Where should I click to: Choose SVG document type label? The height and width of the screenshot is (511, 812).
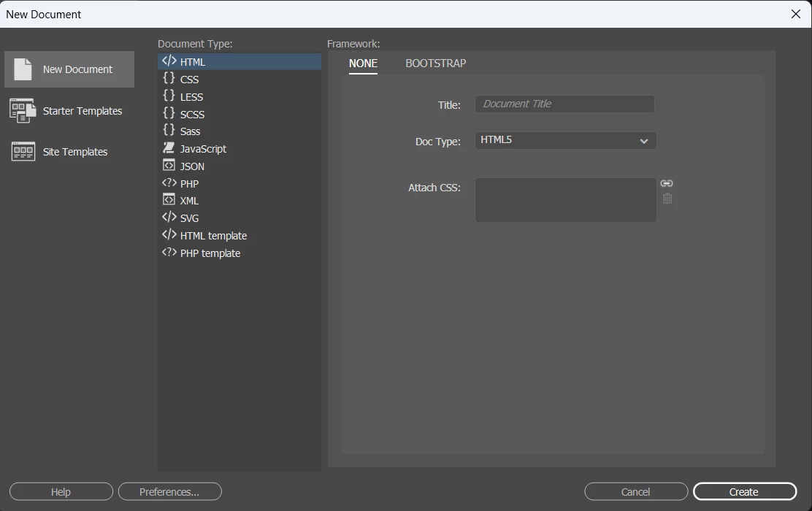pyautogui.click(x=190, y=218)
